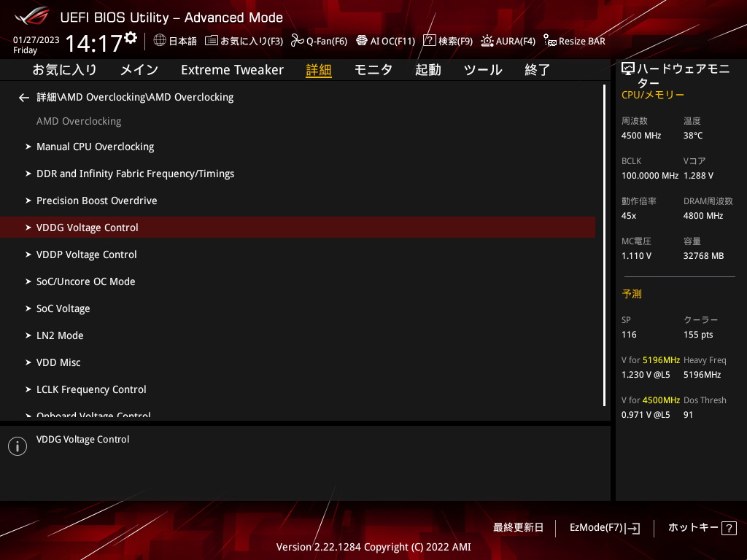Select the 詳細 tab
The image size is (747, 560).
[319, 70]
